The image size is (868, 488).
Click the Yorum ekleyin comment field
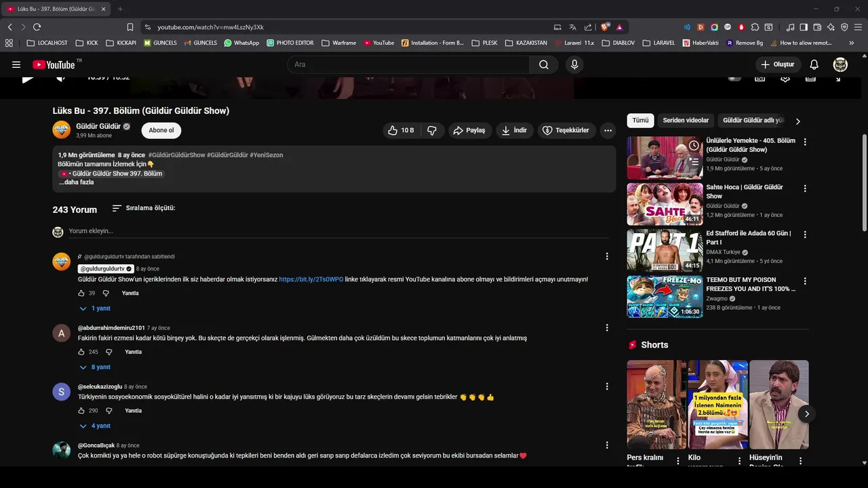point(339,231)
